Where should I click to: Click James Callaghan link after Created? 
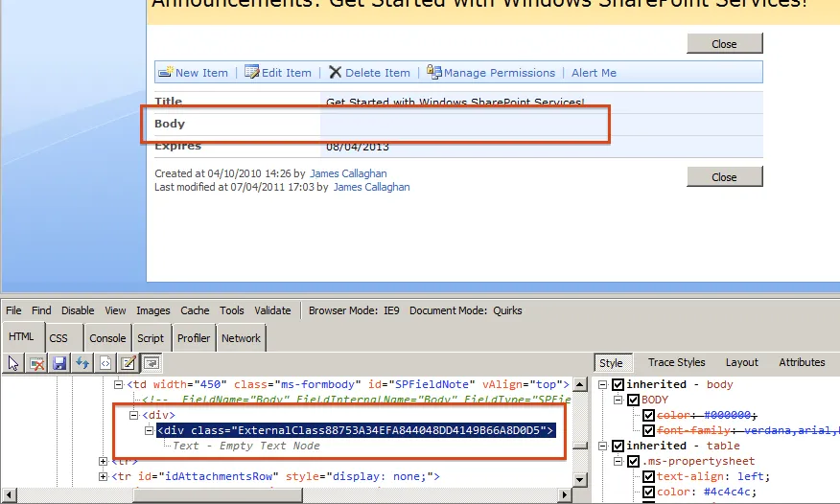pos(348,173)
